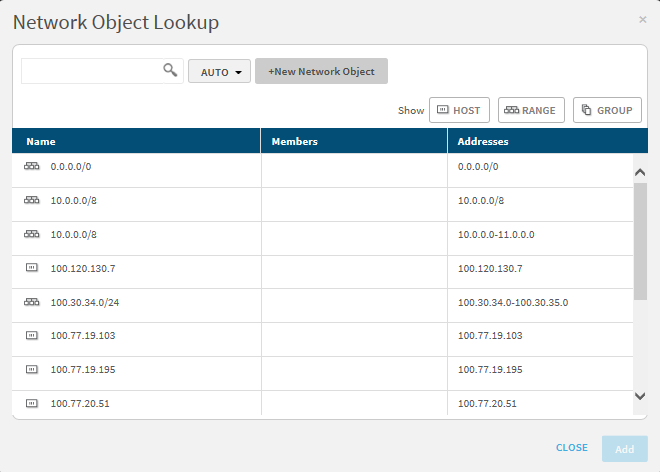Click the range icon beside 100.30.34.0/24

(31, 302)
